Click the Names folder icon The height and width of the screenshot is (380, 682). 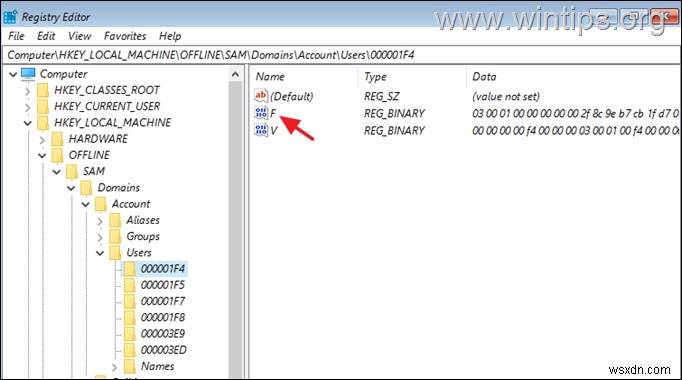[x=130, y=367]
